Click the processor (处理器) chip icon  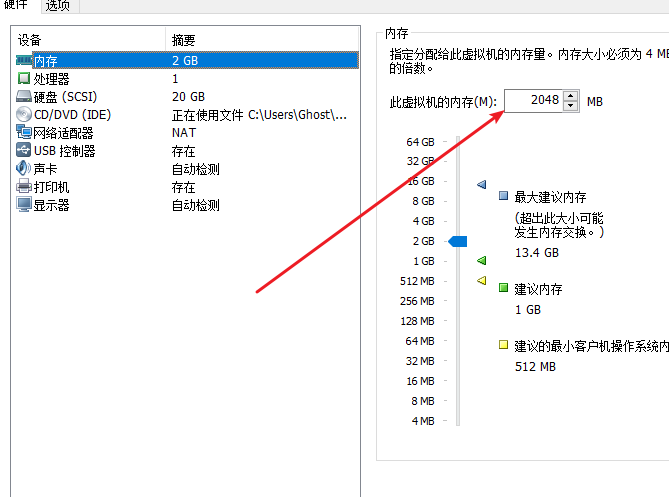(x=24, y=78)
